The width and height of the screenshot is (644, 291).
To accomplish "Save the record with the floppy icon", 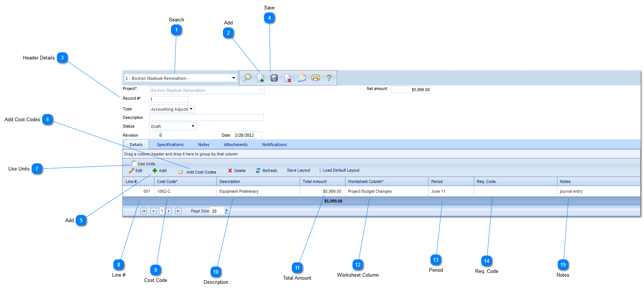I will pyautogui.click(x=274, y=78).
